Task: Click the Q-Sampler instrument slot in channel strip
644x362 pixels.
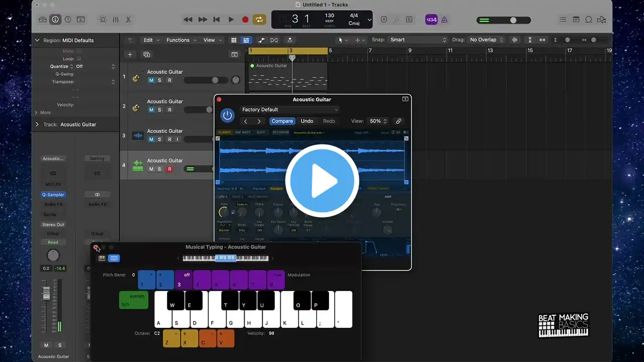Action: [x=53, y=195]
